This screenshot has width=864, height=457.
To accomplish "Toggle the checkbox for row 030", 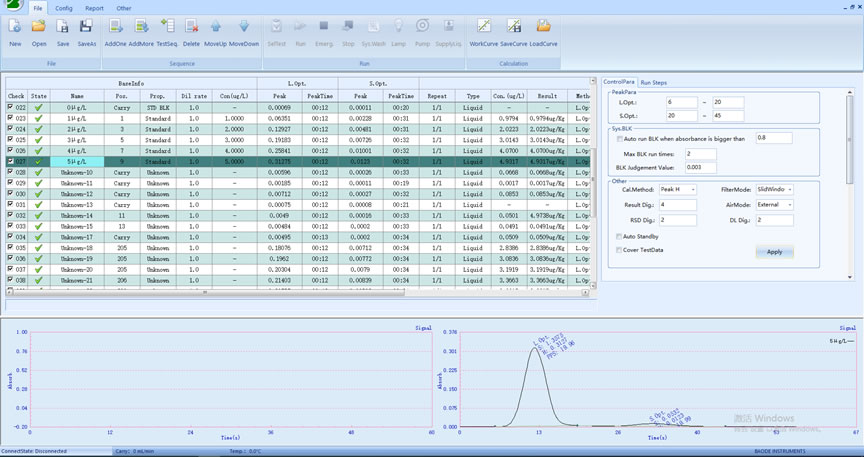I will point(10,193).
